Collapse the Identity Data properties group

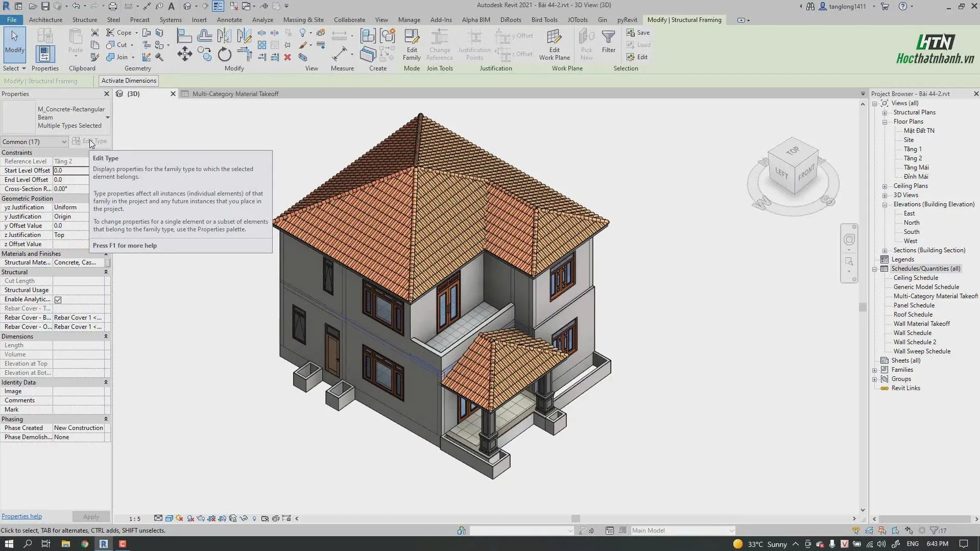[106, 382]
